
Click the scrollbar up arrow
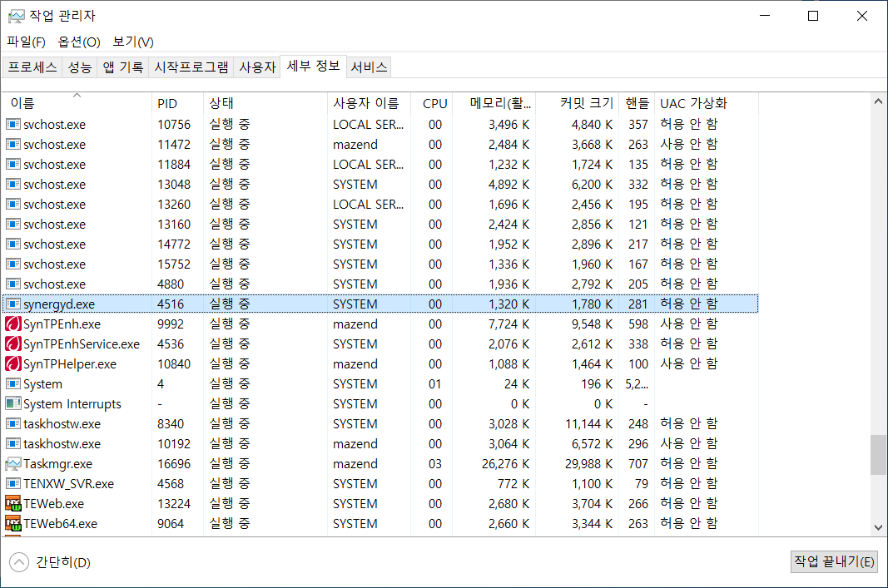click(x=878, y=101)
